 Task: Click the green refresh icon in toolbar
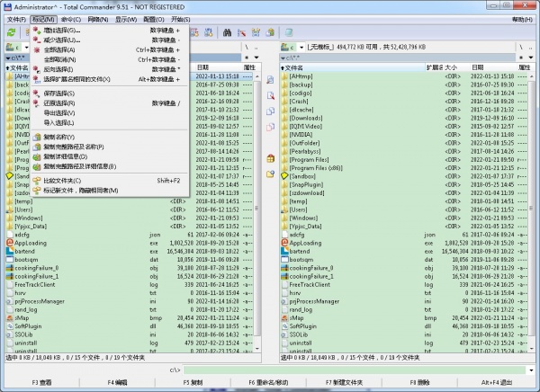coord(11,31)
